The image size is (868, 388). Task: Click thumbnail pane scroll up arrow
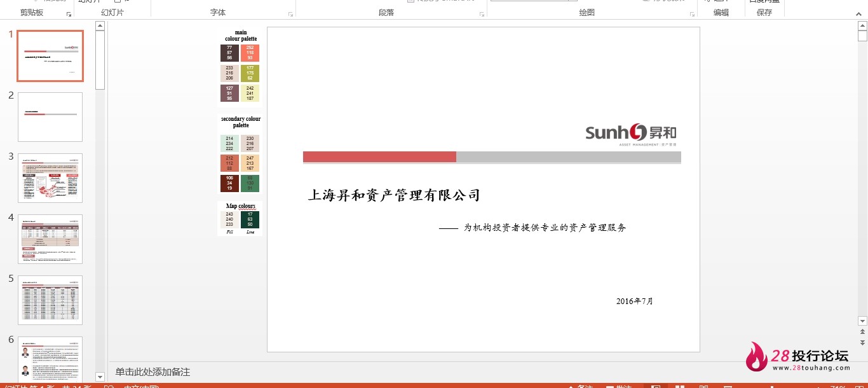100,26
